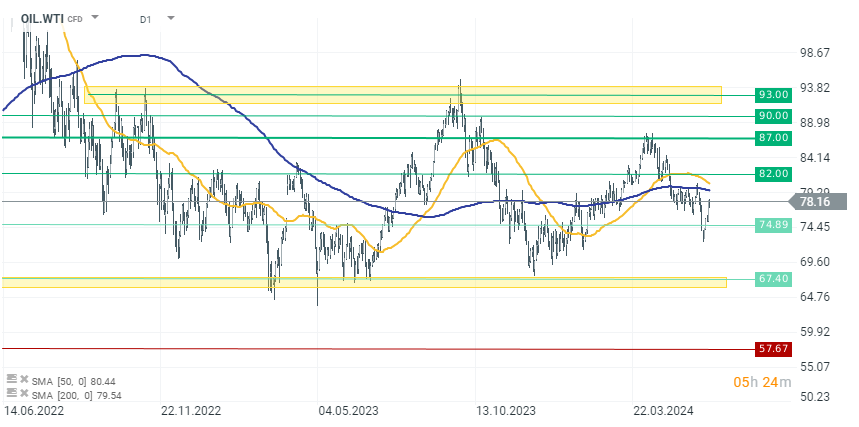Open the OIL.WTI CFD symbol dropdown arrow

coord(95,17)
